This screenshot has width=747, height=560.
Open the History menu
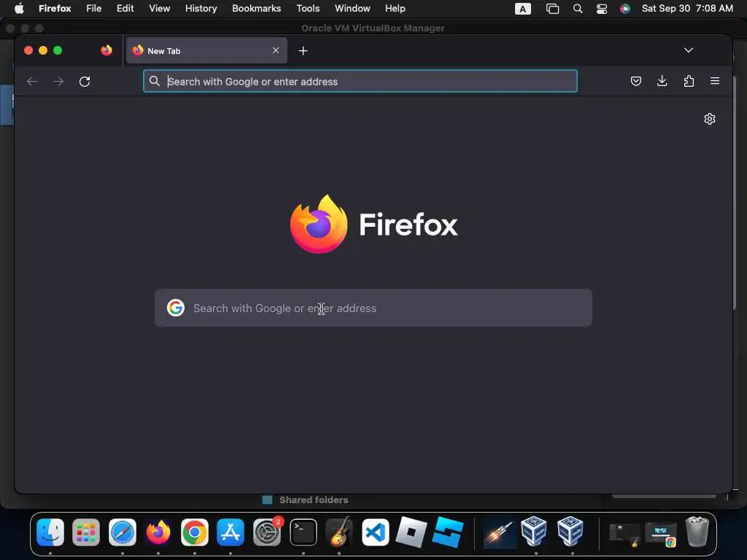coord(201,9)
